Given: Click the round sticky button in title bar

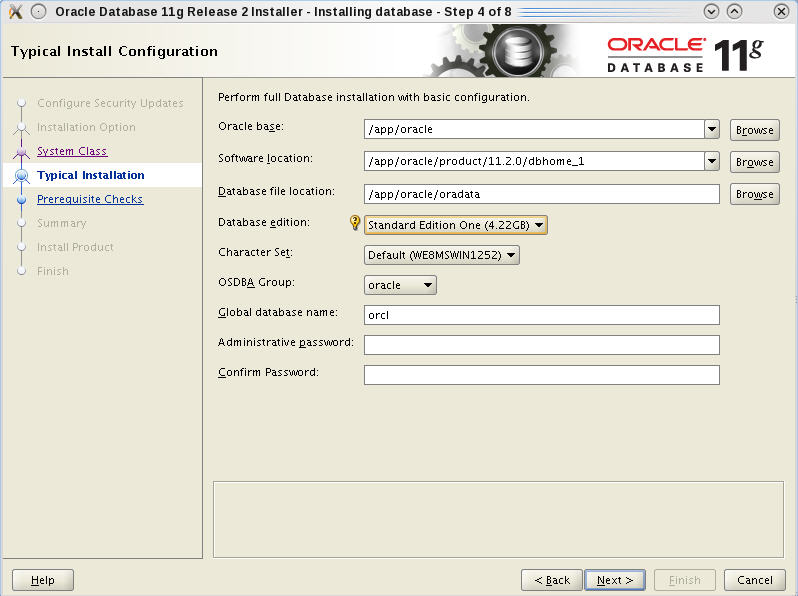Looking at the screenshot, I should click(x=39, y=11).
